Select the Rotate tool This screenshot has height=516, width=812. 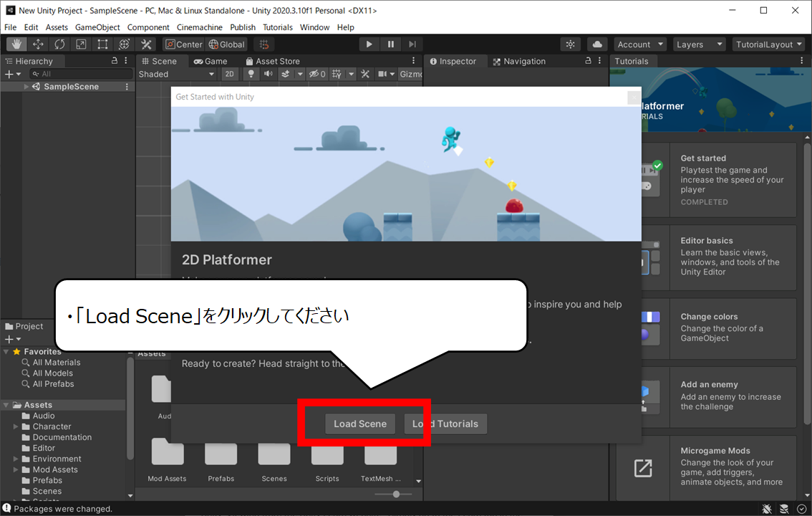coord(59,44)
